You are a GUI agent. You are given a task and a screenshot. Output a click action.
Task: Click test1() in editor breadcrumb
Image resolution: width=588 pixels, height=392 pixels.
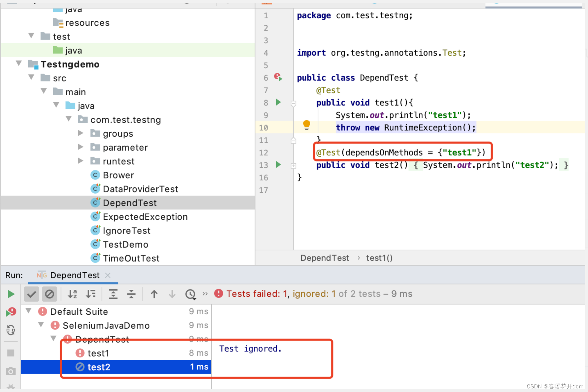[x=379, y=258]
